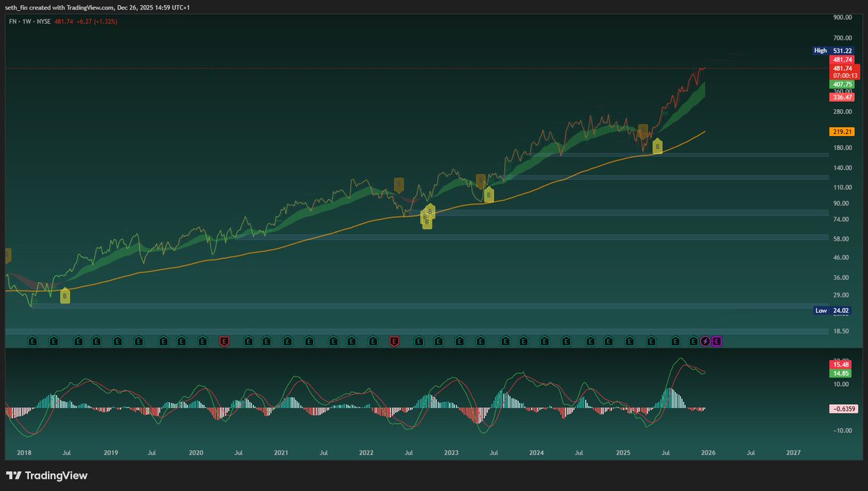Select the B buy marker near the 2018 low
868x491 pixels.
(64, 296)
